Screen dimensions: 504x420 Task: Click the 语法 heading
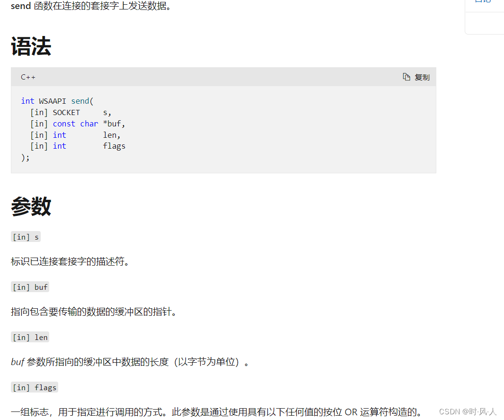click(31, 46)
